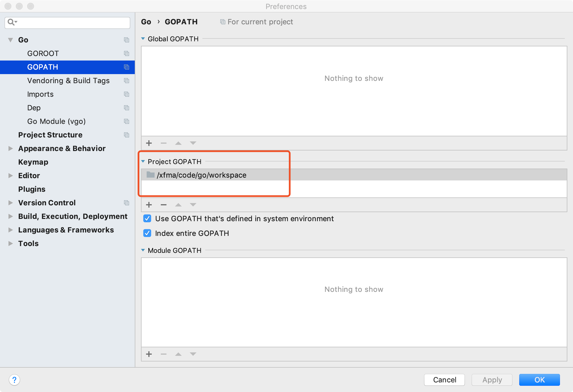
Task: Click the Cancel button
Action: pyautogui.click(x=444, y=380)
